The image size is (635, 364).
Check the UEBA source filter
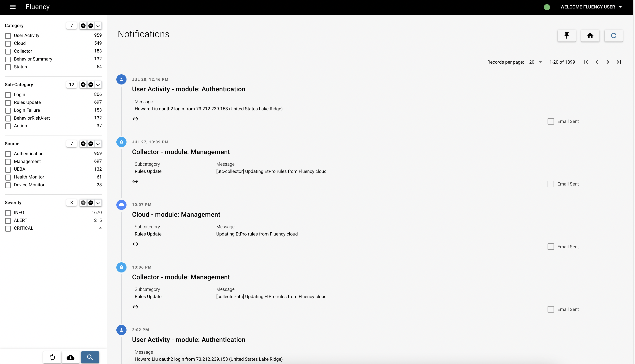[x=8, y=169]
